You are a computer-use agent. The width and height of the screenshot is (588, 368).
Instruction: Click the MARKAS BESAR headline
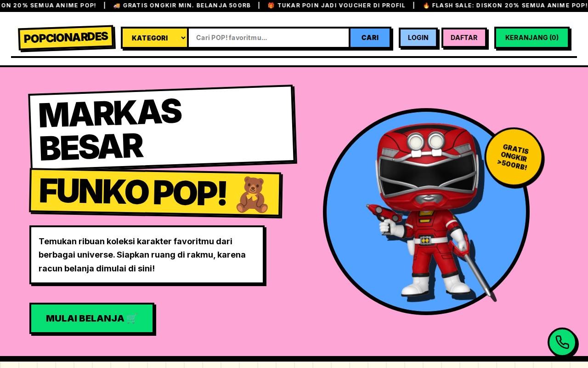[x=162, y=127]
